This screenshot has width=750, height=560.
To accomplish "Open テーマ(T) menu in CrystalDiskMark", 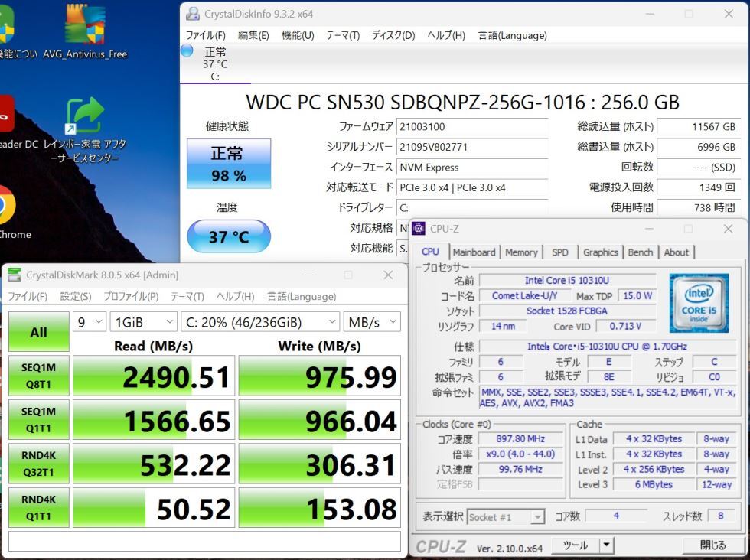I will coord(187,297).
